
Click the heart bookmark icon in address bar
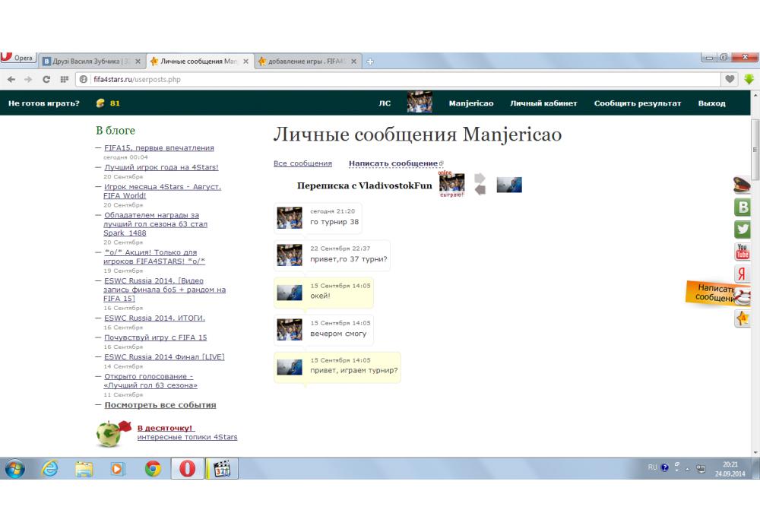click(730, 79)
